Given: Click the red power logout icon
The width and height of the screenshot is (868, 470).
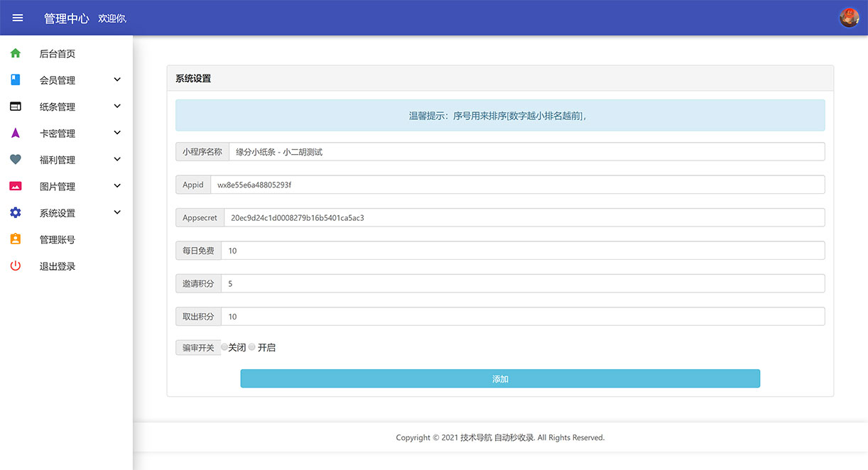Looking at the screenshot, I should [16, 266].
